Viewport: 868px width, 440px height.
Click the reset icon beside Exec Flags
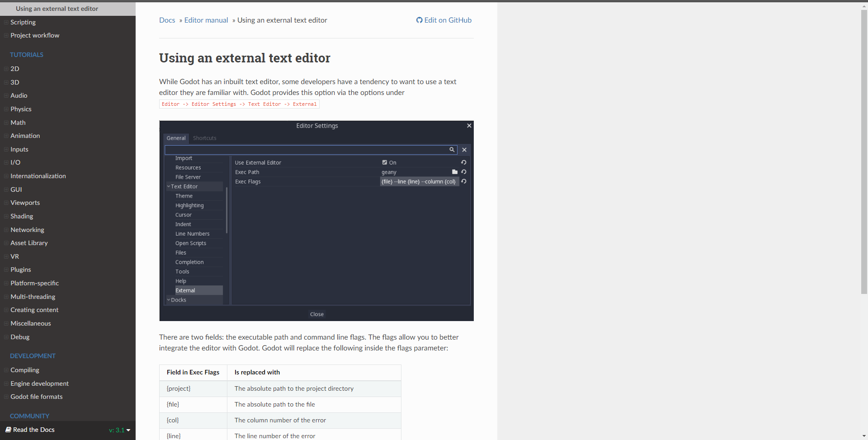point(464,181)
